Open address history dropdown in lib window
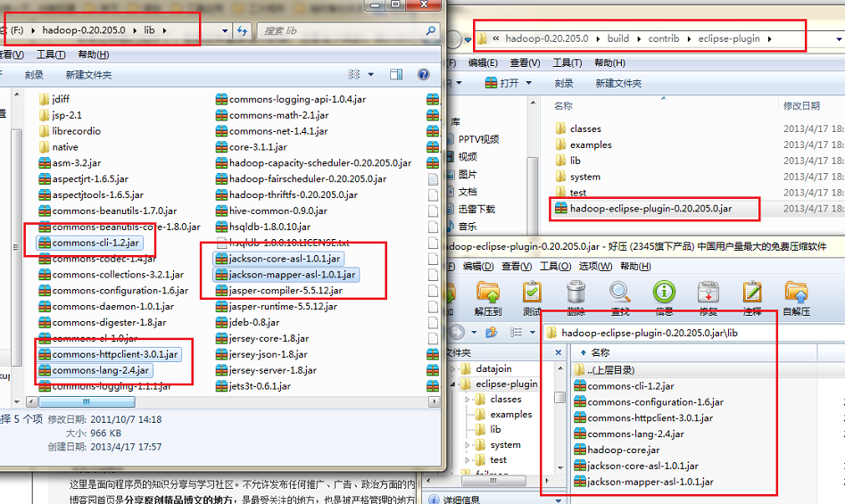845x504 pixels. point(225,30)
